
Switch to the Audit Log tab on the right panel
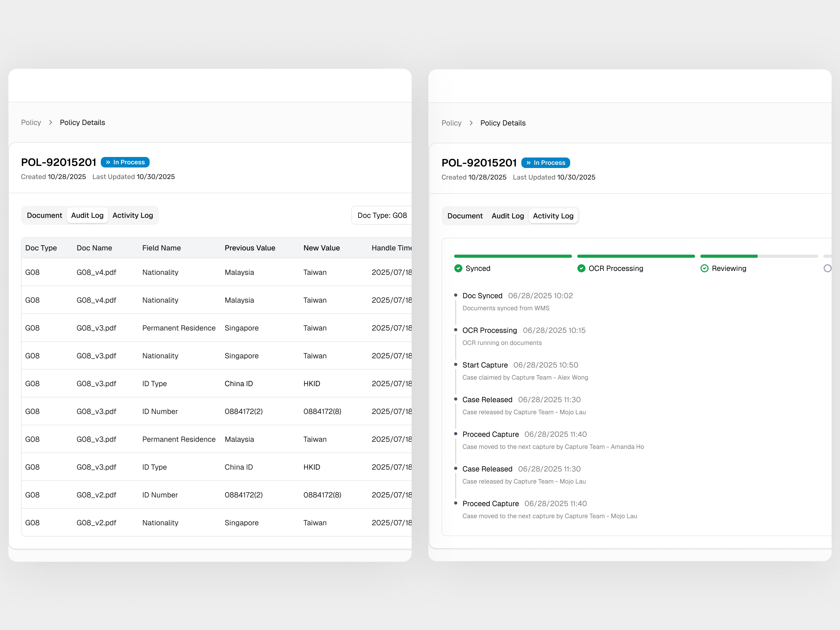[508, 216]
